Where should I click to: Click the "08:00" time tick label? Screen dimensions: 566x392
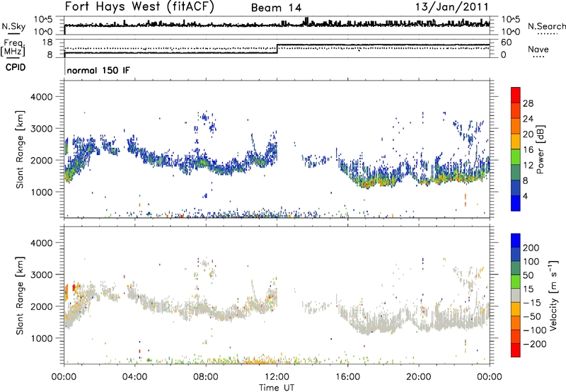205,377
